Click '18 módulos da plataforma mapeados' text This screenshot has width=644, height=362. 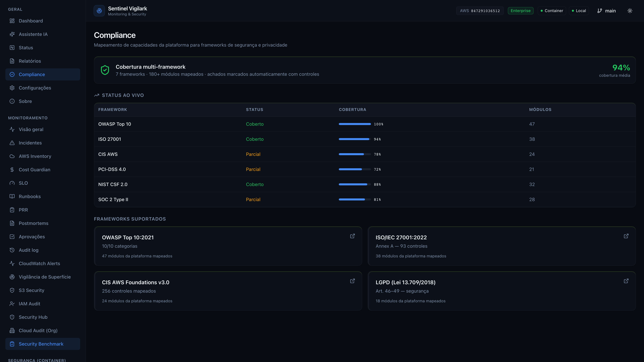[x=410, y=301]
